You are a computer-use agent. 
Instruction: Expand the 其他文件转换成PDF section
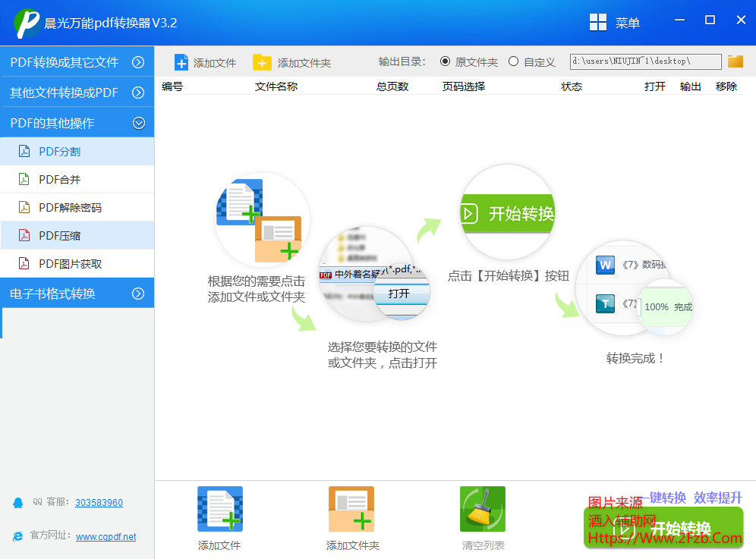pyautogui.click(x=138, y=93)
